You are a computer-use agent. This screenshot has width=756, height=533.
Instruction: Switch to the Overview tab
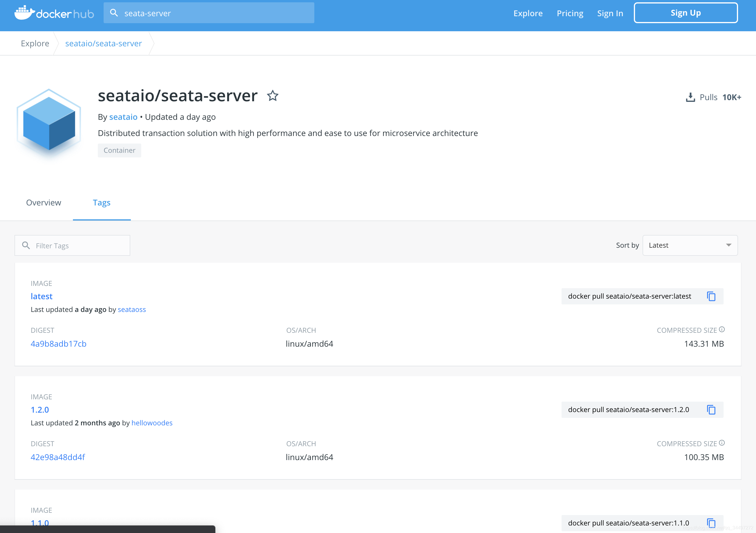(43, 203)
